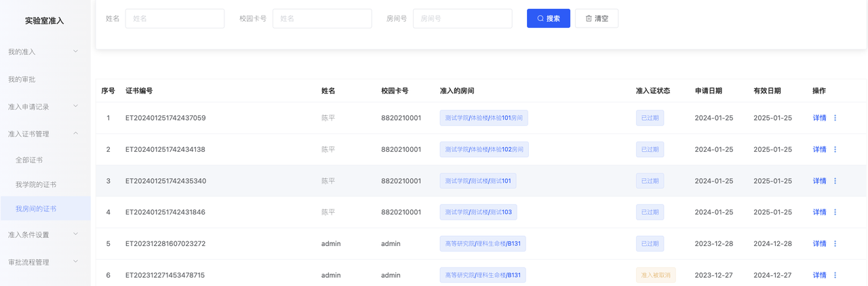Go to 我学院的证书 page
Screen dimensions: 868x286
(x=45, y=184)
